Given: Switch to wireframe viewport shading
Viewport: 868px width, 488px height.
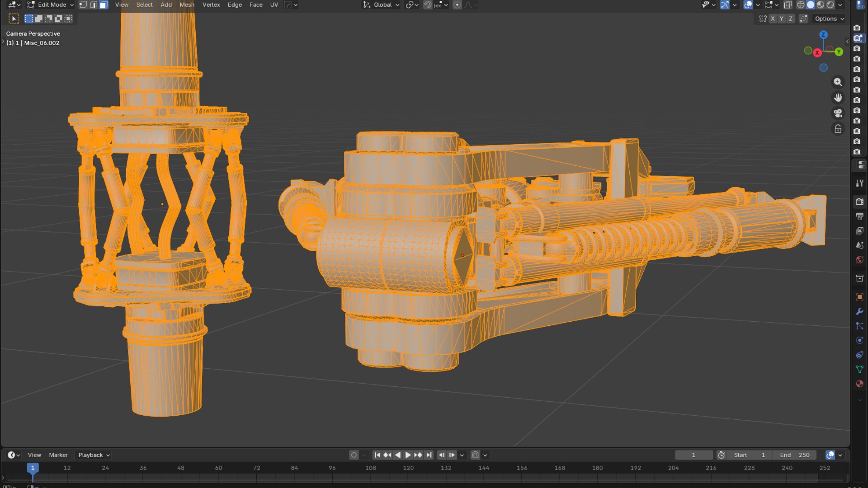Looking at the screenshot, I should click(801, 5).
